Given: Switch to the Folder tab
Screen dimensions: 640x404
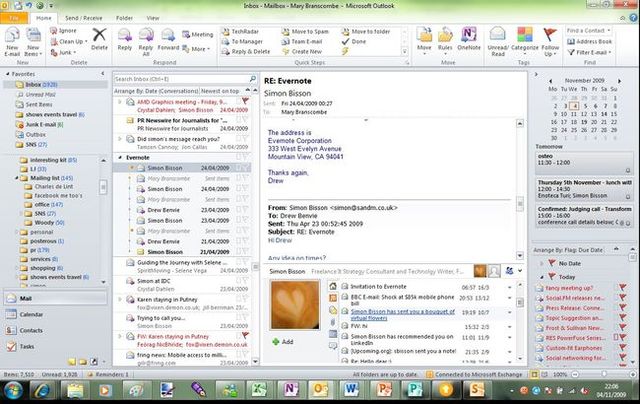Looking at the screenshot, I should 124,18.
